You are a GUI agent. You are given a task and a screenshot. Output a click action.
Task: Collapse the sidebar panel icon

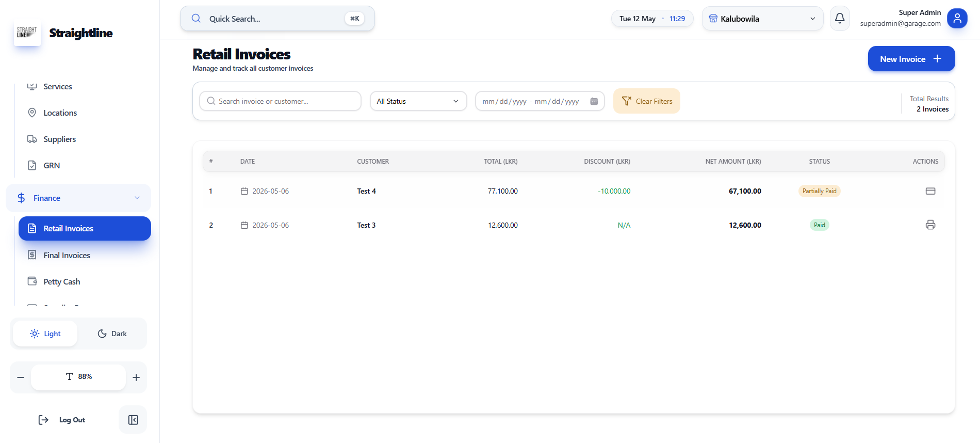pyautogui.click(x=133, y=420)
